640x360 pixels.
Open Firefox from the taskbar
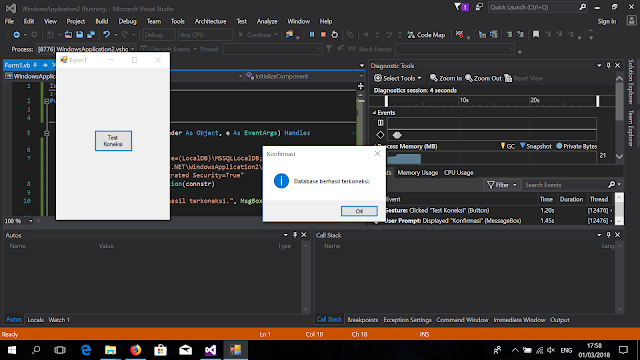[x=136, y=350]
